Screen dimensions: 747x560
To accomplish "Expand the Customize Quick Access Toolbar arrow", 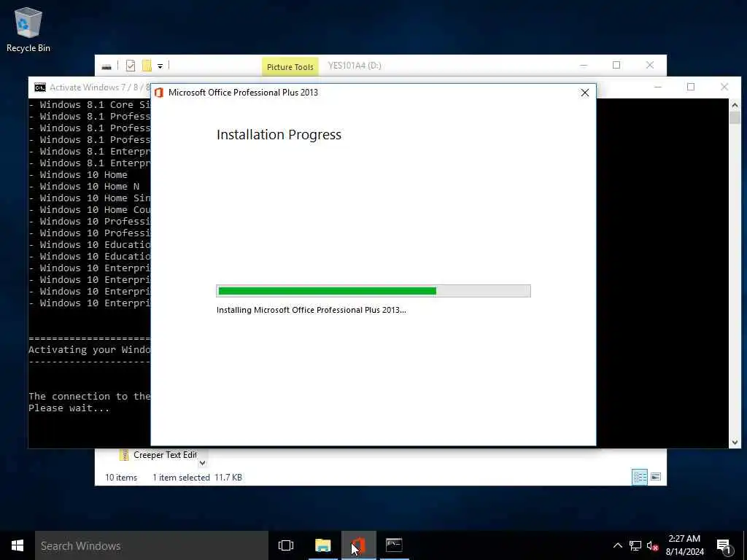I will click(x=160, y=66).
